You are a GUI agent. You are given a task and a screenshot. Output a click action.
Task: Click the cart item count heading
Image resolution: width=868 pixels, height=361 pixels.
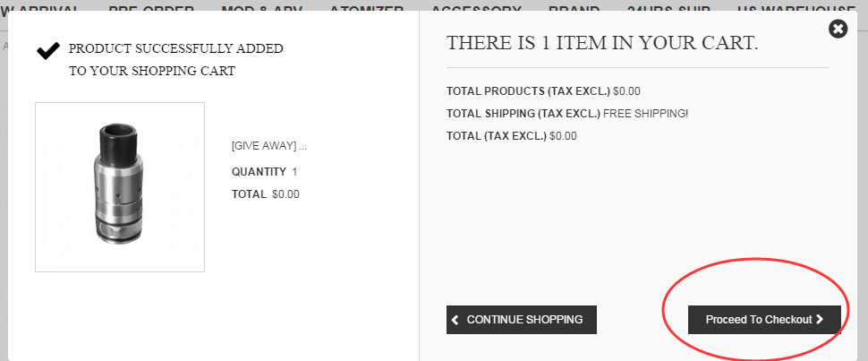click(602, 43)
